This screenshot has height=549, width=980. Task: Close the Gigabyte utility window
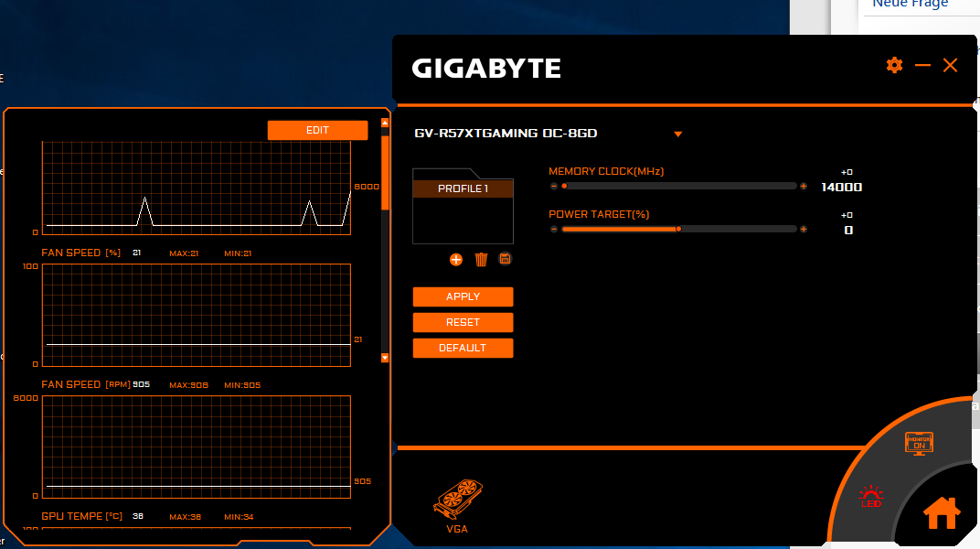coord(950,65)
